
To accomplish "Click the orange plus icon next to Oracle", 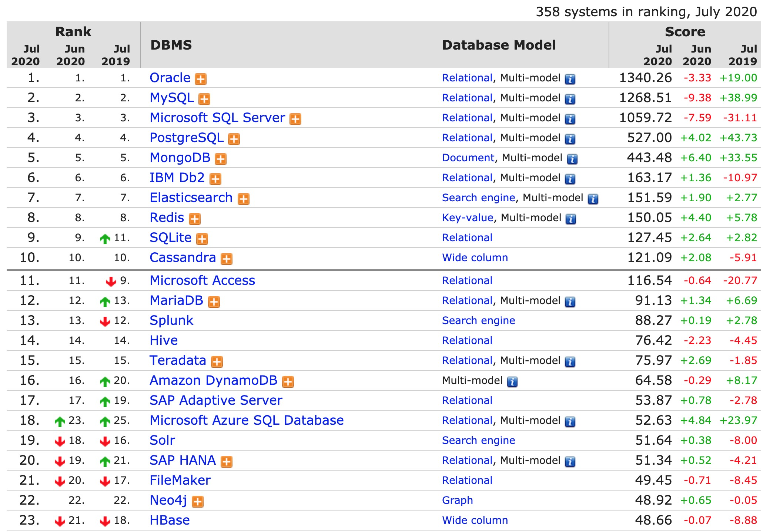I will (x=201, y=79).
